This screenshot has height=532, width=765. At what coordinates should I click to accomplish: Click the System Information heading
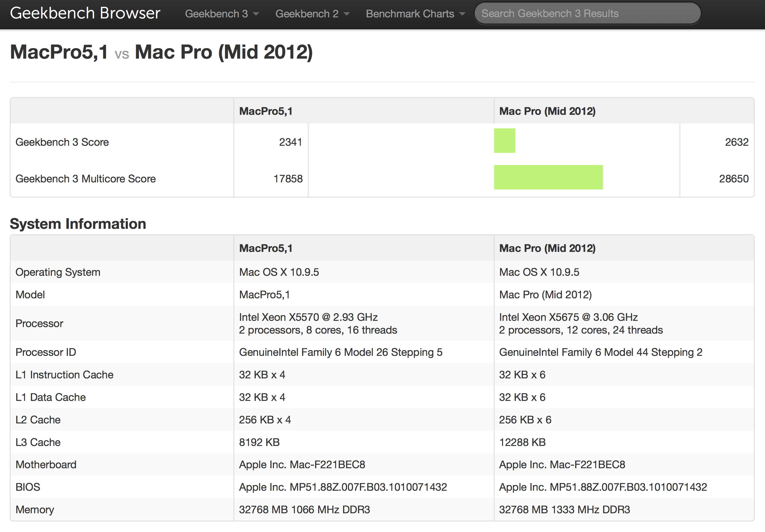[x=78, y=224]
